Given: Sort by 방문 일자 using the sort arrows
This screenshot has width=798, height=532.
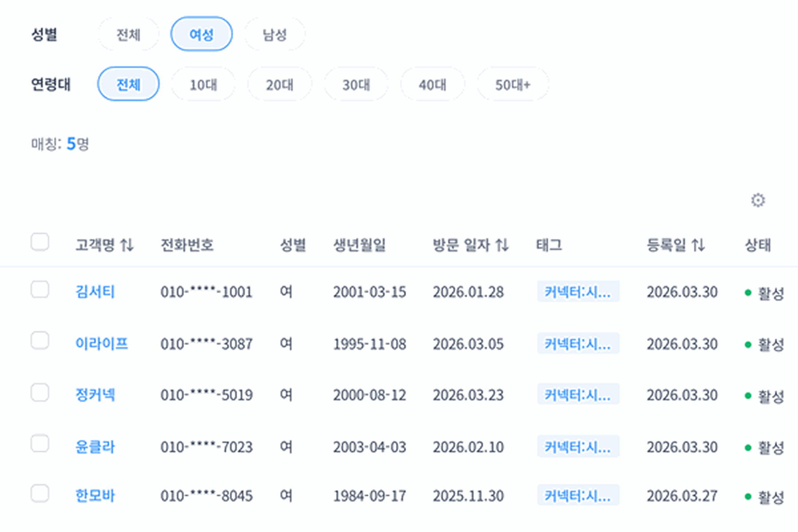Looking at the screenshot, I should [502, 245].
